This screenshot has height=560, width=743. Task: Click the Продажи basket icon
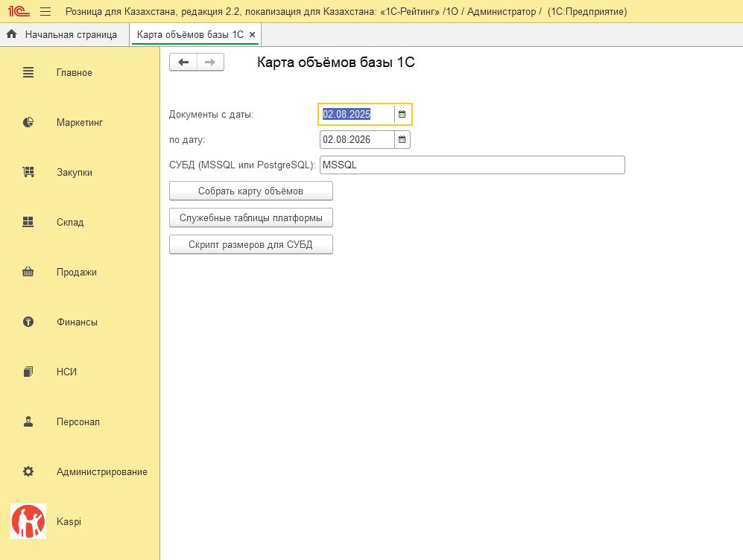28,272
